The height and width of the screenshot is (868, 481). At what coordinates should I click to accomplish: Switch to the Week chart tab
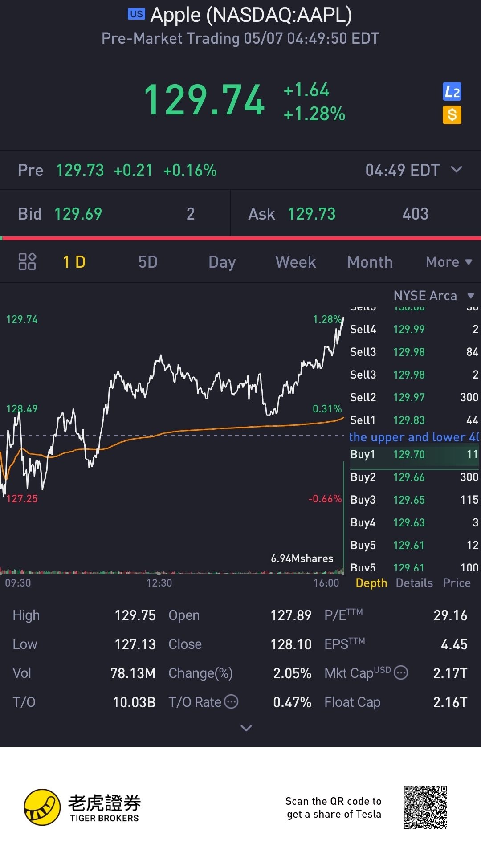296,262
